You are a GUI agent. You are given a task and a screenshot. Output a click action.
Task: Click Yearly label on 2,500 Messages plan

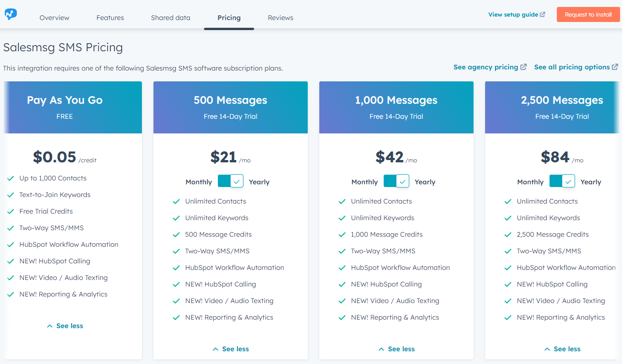tap(591, 182)
